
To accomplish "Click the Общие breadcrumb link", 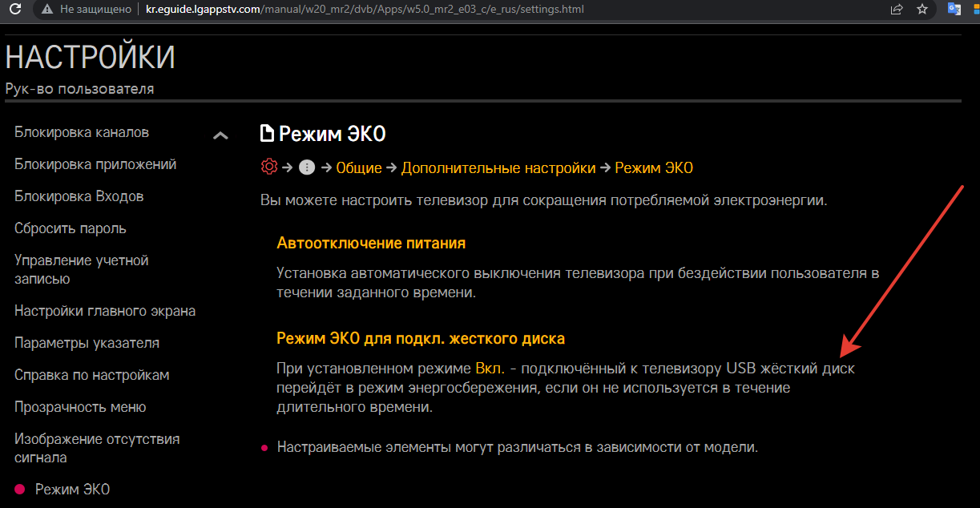I will tap(359, 167).
